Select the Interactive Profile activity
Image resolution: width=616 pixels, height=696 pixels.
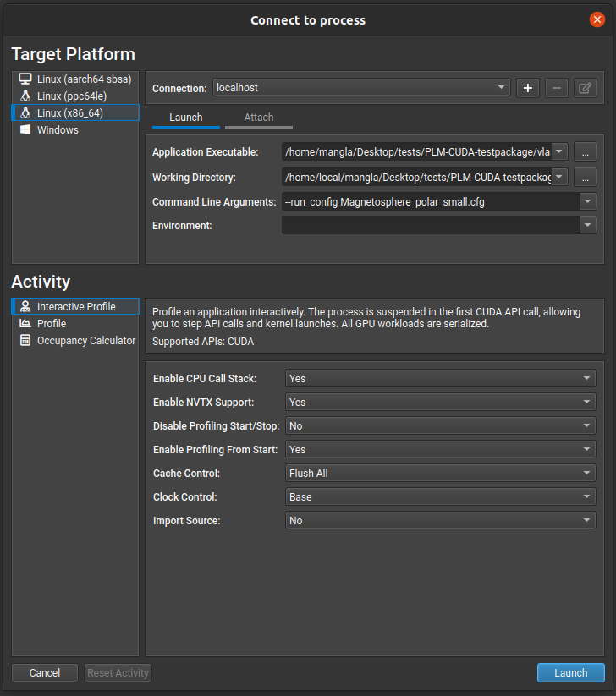(75, 306)
